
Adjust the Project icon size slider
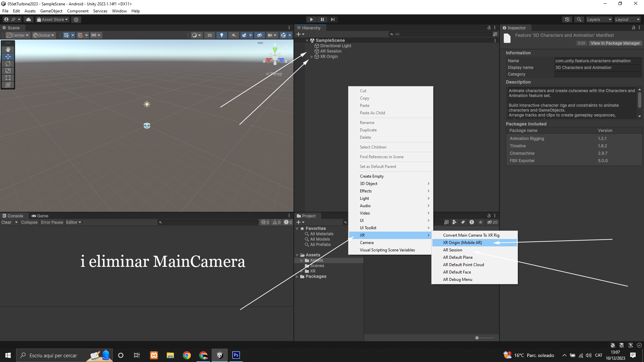pos(477,338)
